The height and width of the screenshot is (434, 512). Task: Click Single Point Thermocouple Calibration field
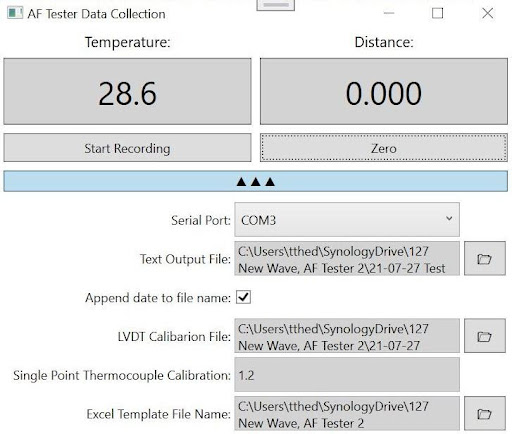pos(347,375)
